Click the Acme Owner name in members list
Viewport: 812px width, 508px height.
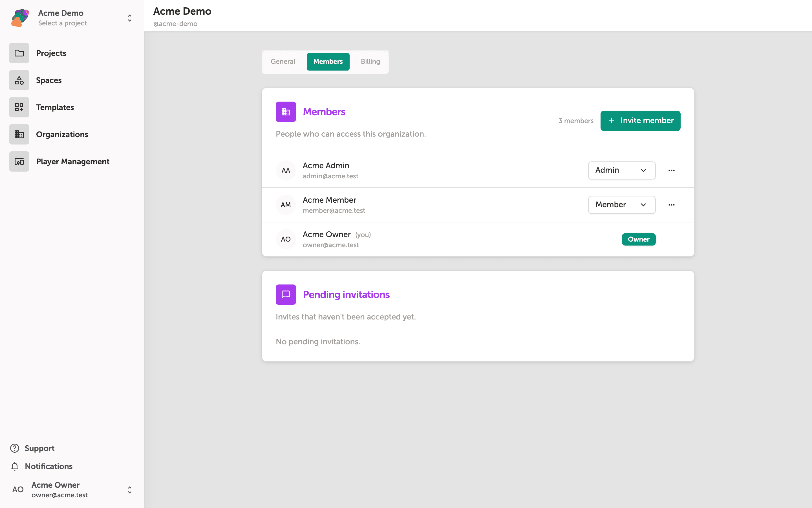(x=326, y=234)
